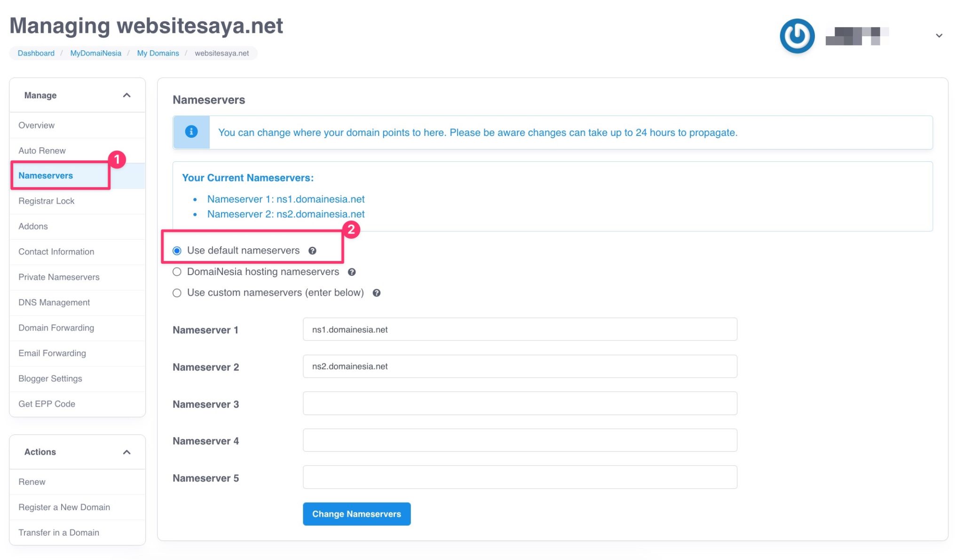Switch to the Nameservers sidebar item
This screenshot has height=560, width=963.
point(46,175)
